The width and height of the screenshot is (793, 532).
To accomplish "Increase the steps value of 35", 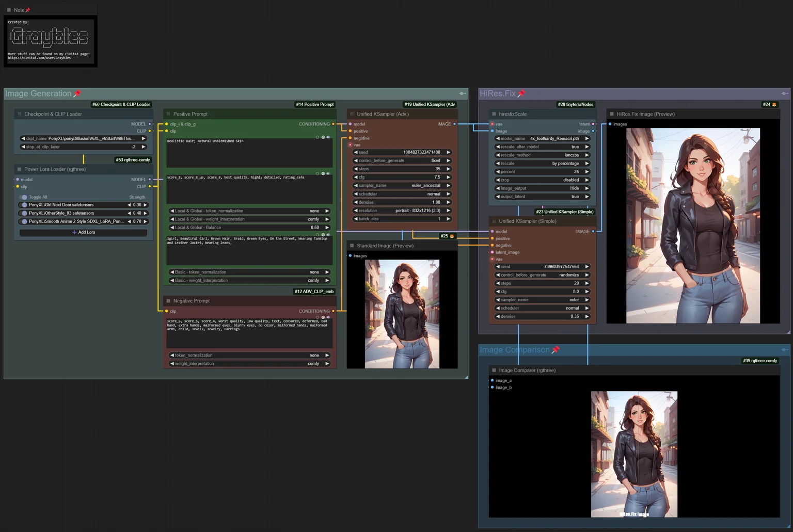I will (449, 169).
